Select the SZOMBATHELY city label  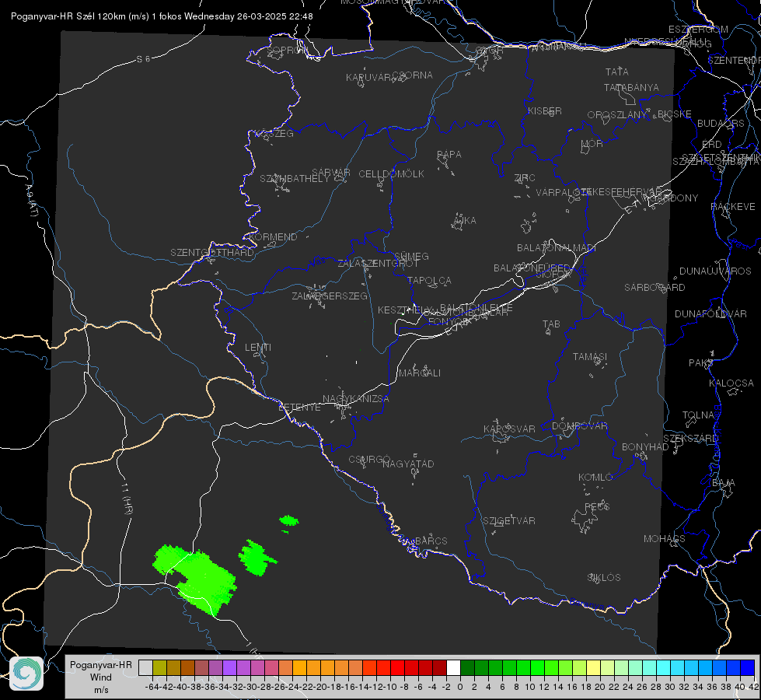point(295,179)
